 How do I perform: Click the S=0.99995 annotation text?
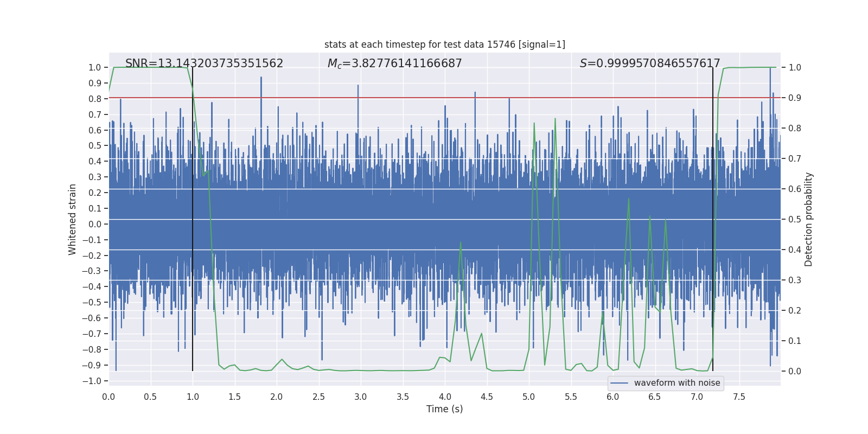pyautogui.click(x=649, y=63)
